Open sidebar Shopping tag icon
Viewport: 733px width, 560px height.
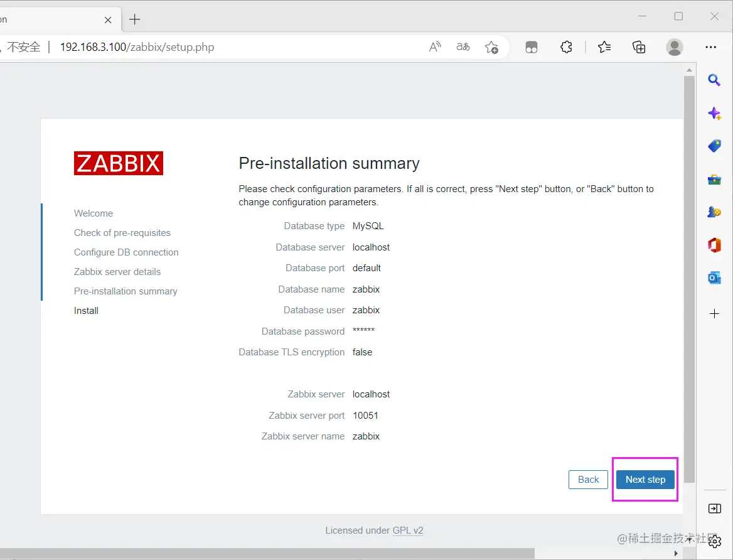coord(714,146)
